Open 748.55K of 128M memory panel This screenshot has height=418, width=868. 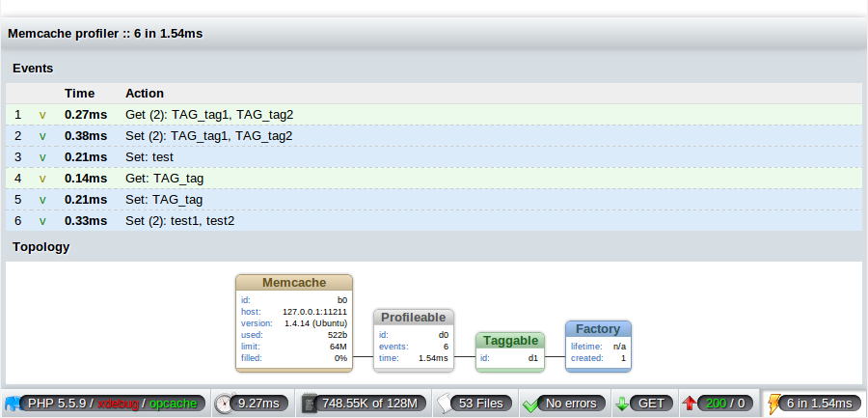(369, 403)
